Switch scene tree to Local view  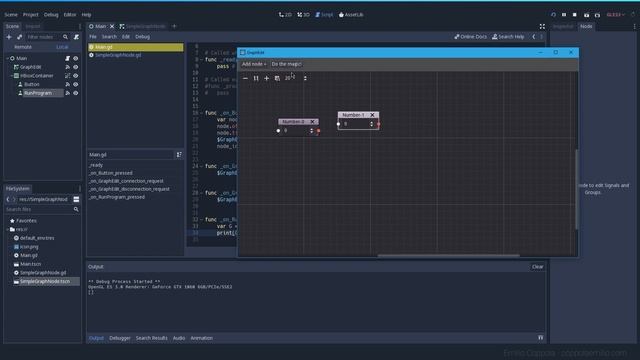pos(62,47)
